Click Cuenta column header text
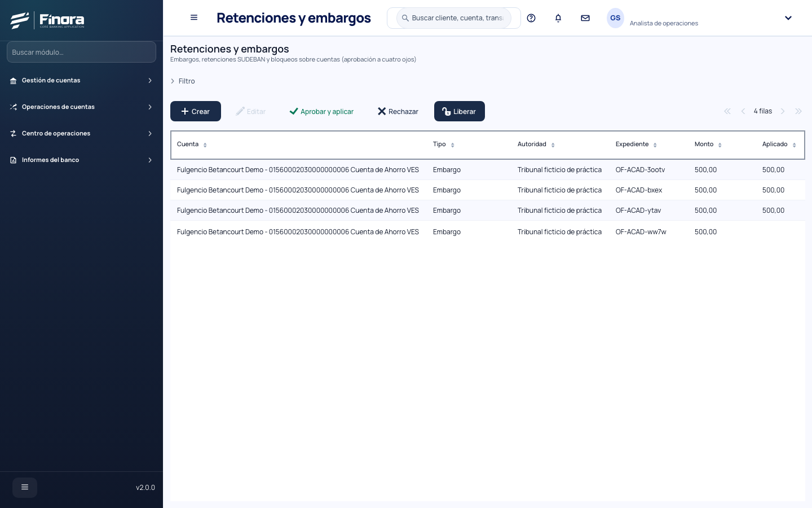 [x=188, y=144]
